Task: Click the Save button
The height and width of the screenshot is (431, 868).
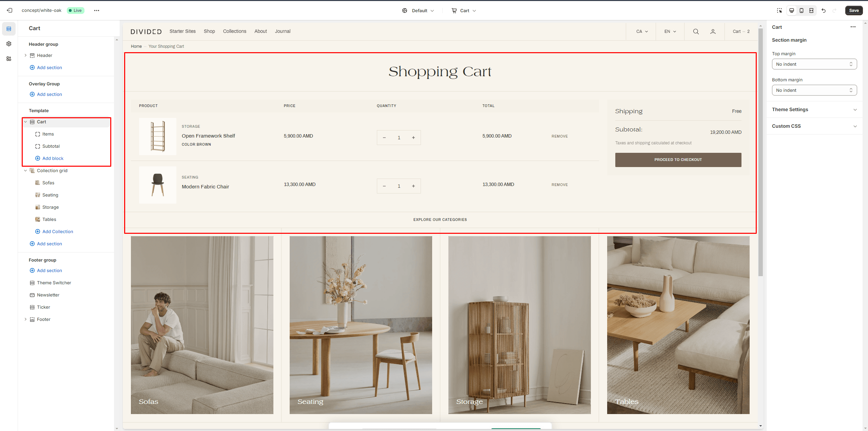Action: tap(853, 11)
